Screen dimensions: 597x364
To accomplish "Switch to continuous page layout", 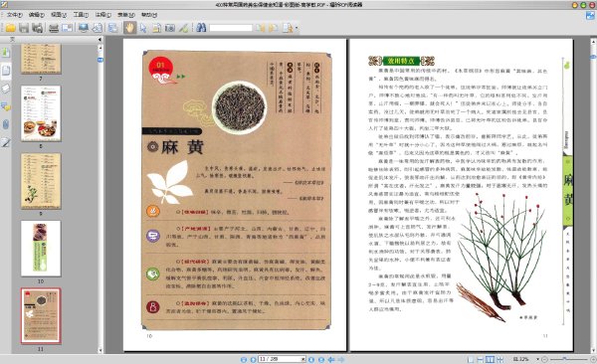I will pos(481,359).
